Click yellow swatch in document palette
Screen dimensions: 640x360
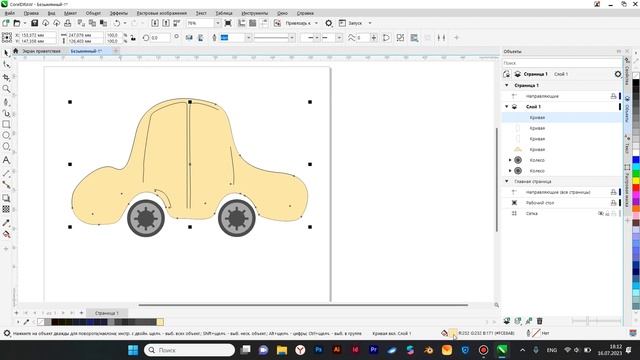click(160, 322)
